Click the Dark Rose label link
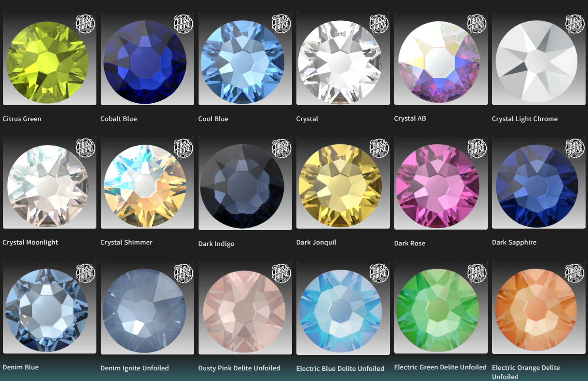The image size is (588, 381). tap(410, 243)
